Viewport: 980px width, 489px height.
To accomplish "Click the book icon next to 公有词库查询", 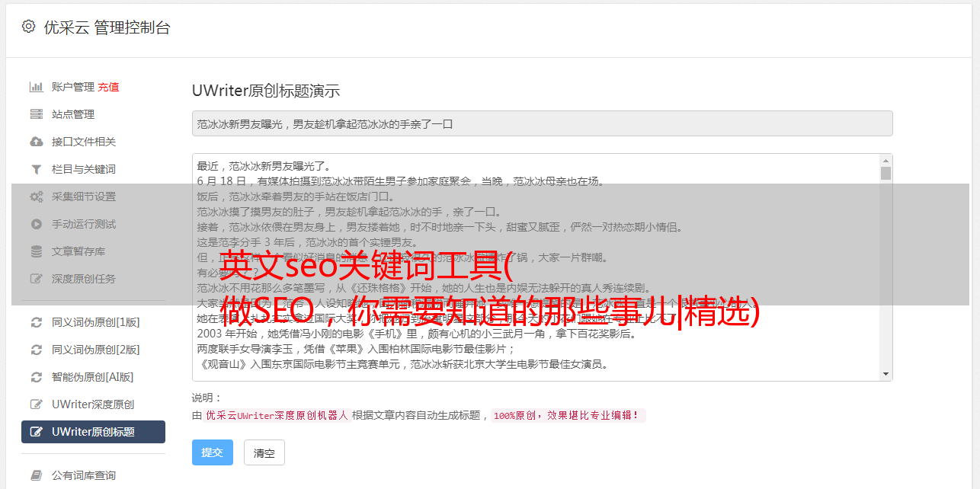I will 36,475.
